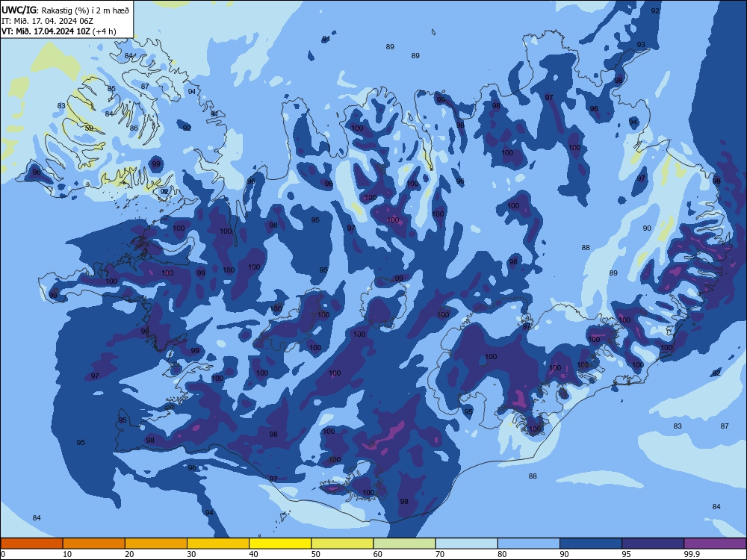The height and width of the screenshot is (560, 747).
Task: Click the title text 'Rakastig (%) í 2 m hæð'
Action: pyautogui.click(x=85, y=10)
